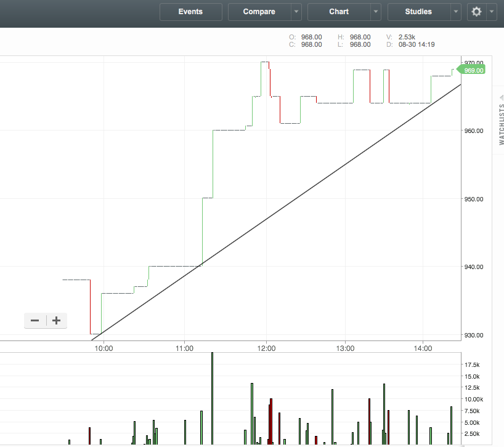
Task: Open the Studies menu
Action: pos(418,12)
